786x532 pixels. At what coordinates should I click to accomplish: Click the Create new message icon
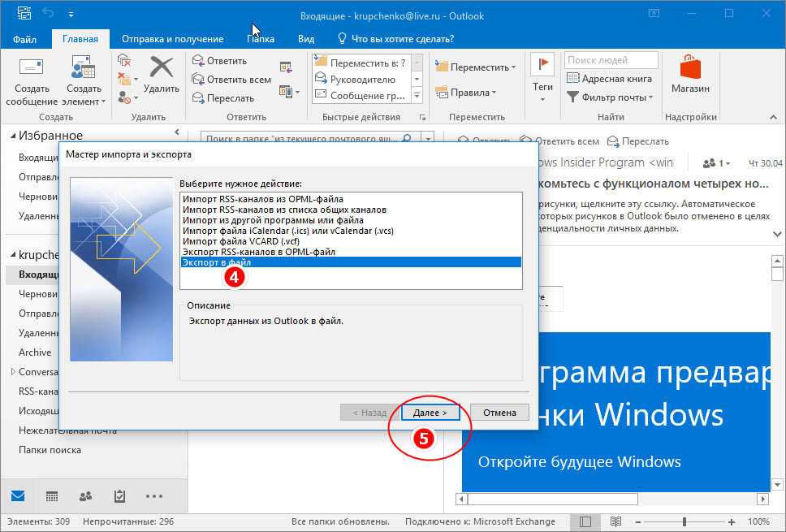point(31,71)
